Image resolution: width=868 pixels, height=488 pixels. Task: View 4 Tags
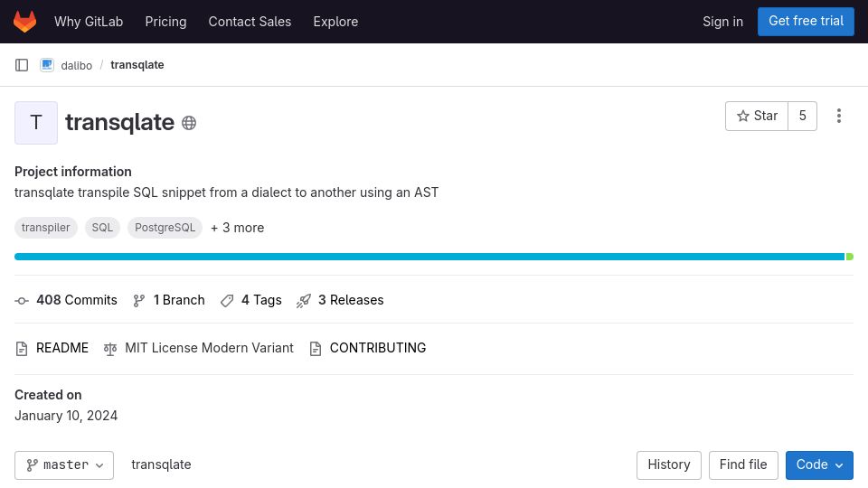tap(261, 300)
